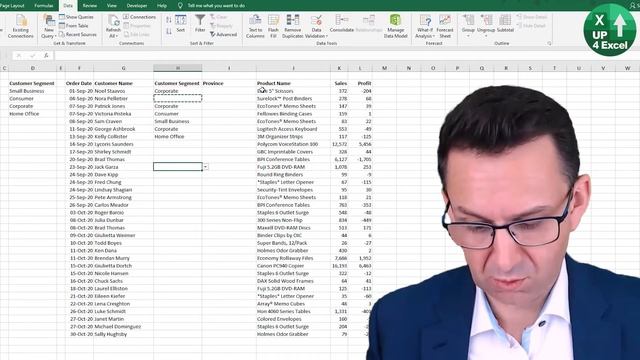
Task: Select column J header
Action: (x=293, y=68)
